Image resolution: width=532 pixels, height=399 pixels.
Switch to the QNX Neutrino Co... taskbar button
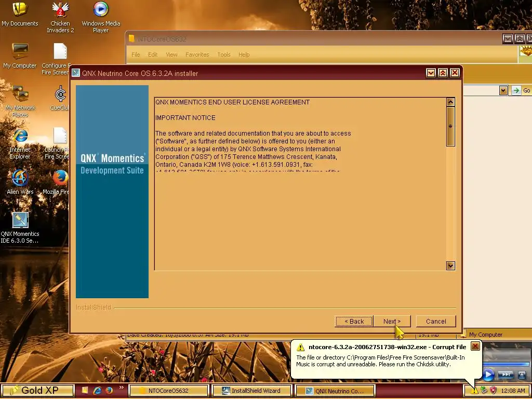[x=335, y=391]
